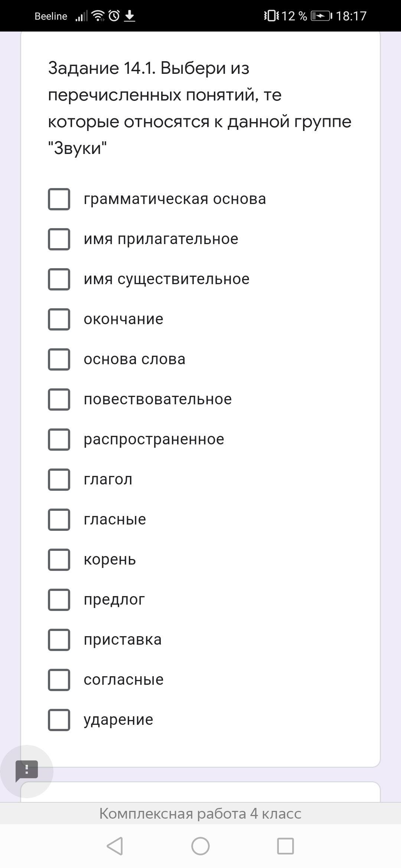Tap the battery charging icon

(x=321, y=16)
